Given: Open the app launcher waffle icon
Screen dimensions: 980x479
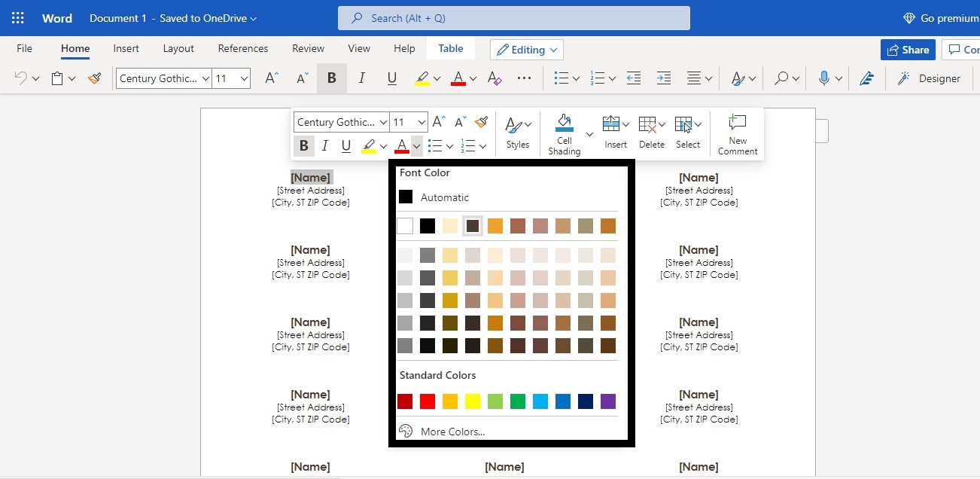Looking at the screenshot, I should [18, 18].
